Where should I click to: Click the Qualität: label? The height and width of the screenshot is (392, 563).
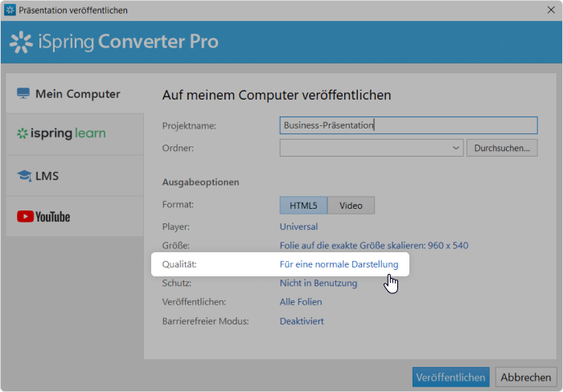pos(179,264)
